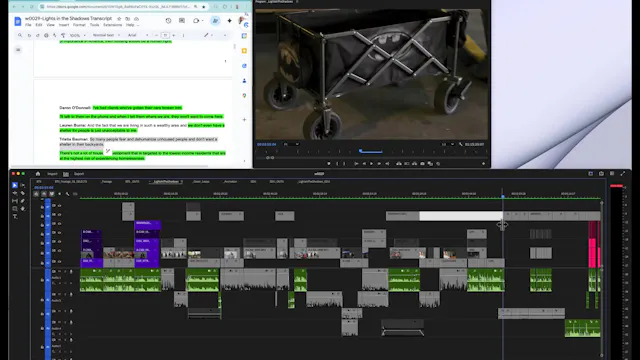640x360 pixels.
Task: Collapse the Docs toolbar with chevron
Action: tap(225, 36)
